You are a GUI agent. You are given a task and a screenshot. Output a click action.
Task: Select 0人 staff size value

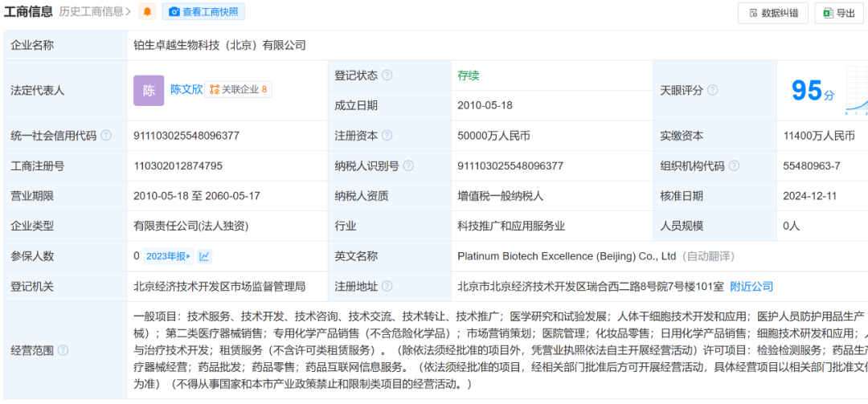coord(792,226)
